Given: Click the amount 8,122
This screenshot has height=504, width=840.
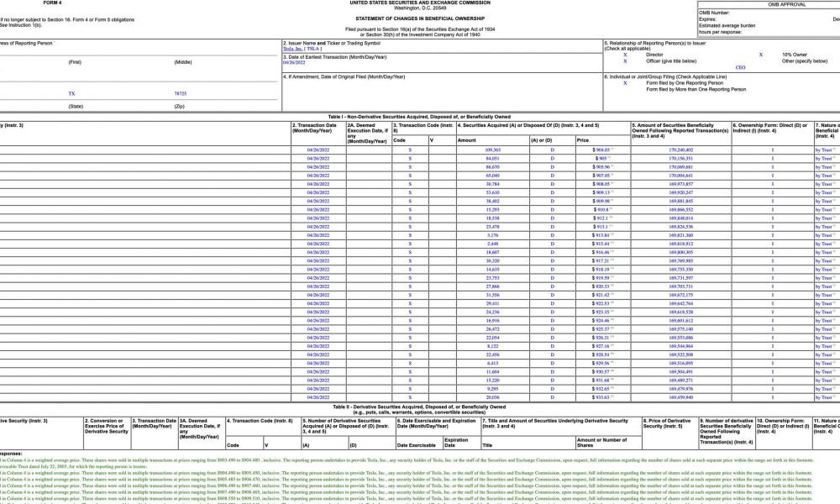Looking at the screenshot, I should point(492,347).
